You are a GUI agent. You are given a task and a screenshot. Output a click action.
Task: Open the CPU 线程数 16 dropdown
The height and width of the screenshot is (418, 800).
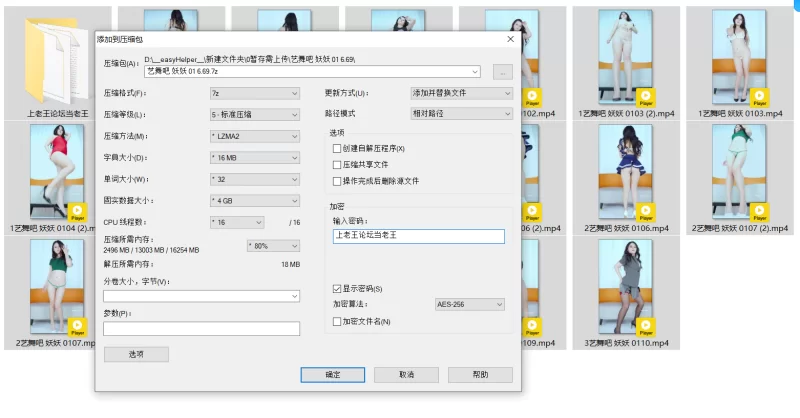pyautogui.click(x=237, y=223)
